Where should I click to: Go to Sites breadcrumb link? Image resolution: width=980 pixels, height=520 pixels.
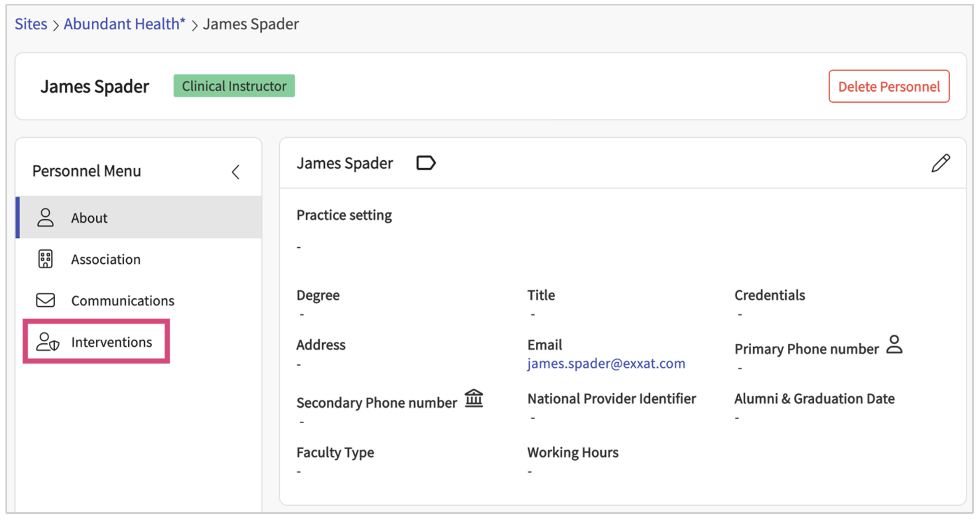point(31,24)
